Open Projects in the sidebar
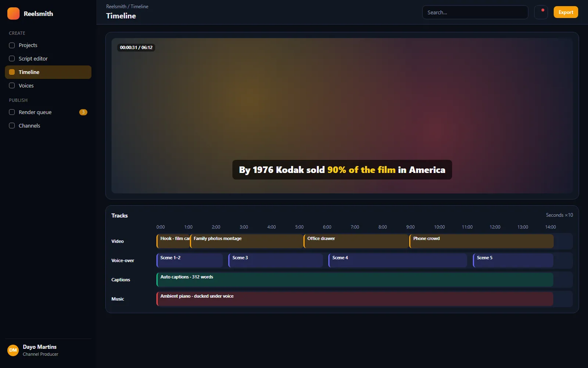The image size is (588, 368). pos(48,45)
